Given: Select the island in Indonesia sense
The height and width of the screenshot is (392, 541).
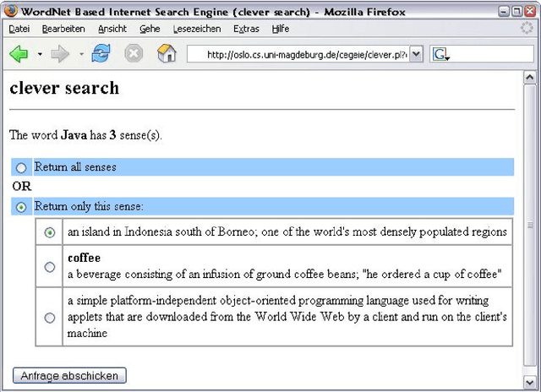Looking at the screenshot, I should point(50,232).
